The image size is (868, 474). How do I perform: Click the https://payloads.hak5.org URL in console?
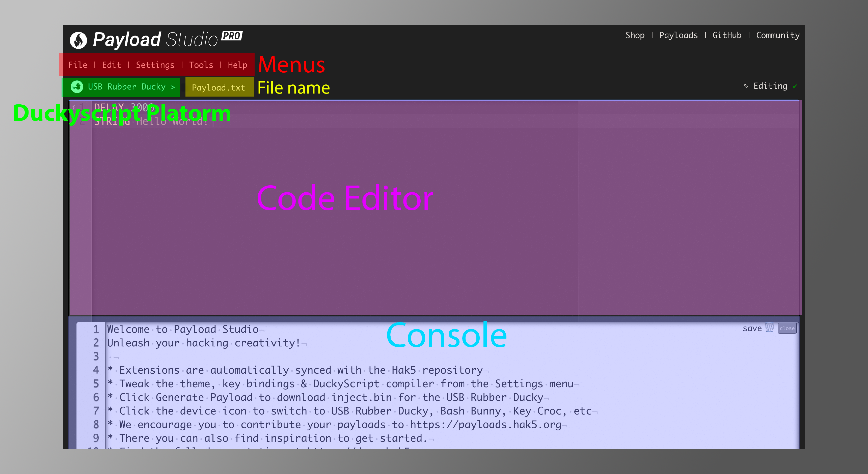click(485, 425)
